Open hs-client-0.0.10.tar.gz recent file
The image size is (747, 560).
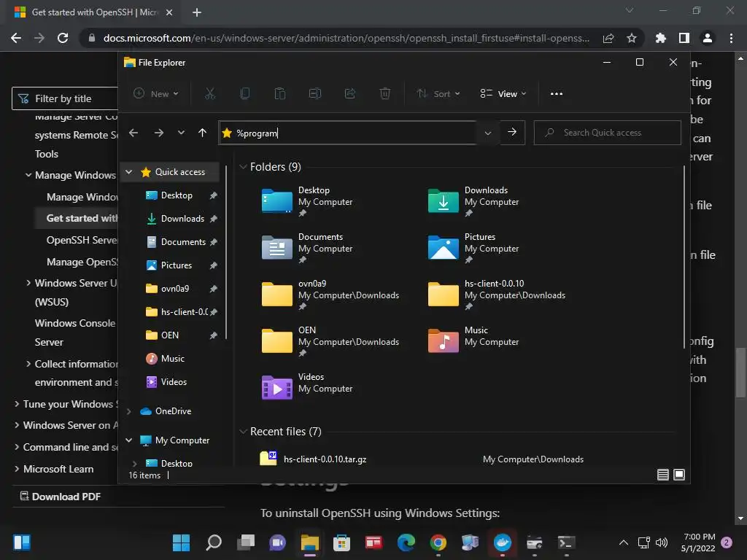pos(325,459)
